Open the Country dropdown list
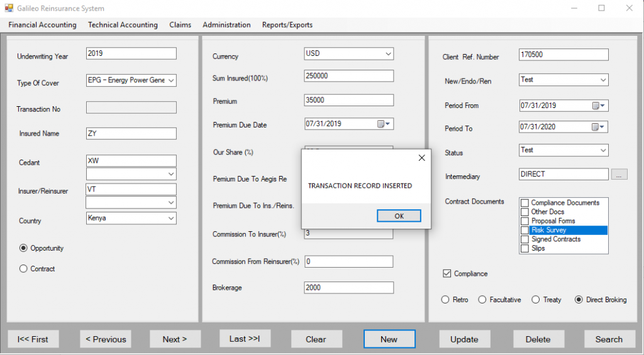Screen dimensions: 644x355 [x=170, y=218]
